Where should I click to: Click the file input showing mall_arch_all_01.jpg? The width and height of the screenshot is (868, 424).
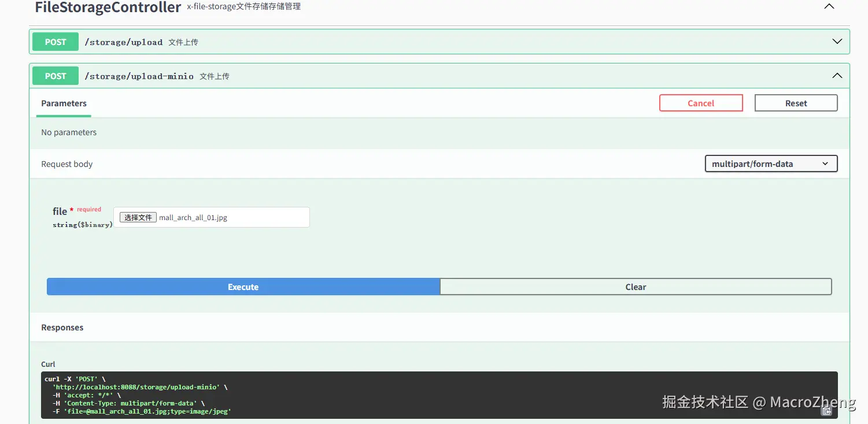pyautogui.click(x=212, y=217)
